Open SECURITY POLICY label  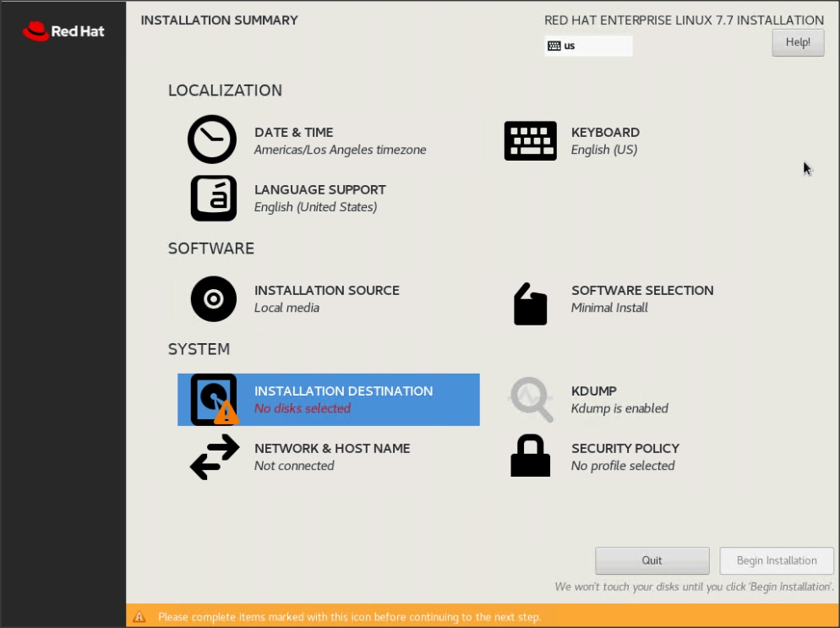[625, 449]
